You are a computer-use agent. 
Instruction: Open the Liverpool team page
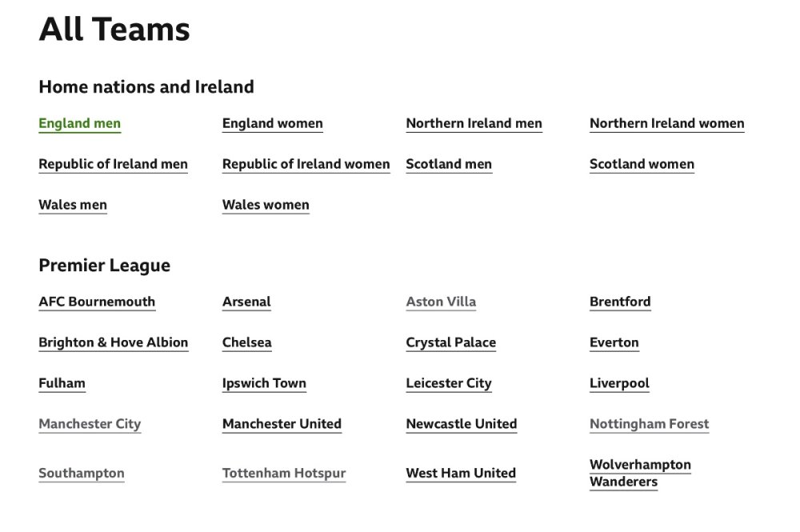tap(619, 383)
